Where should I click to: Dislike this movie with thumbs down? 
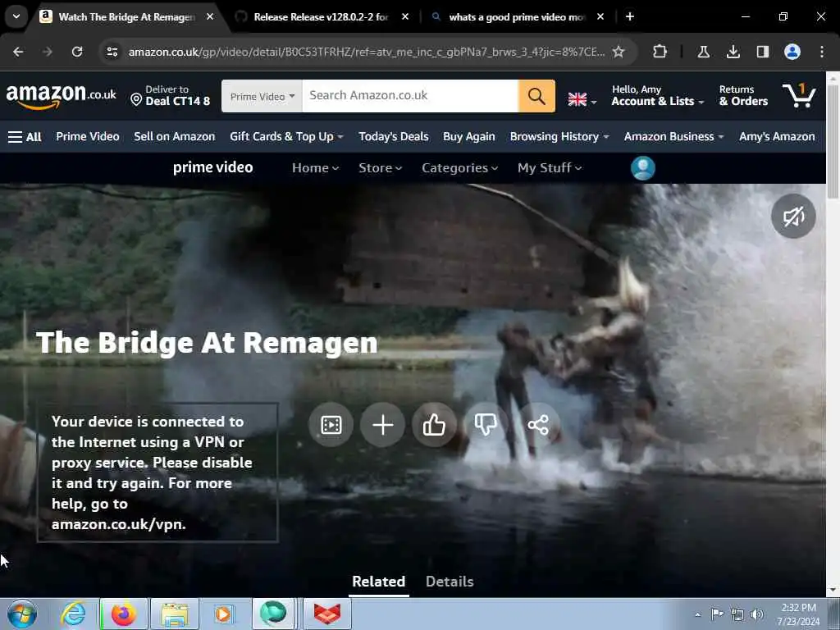point(486,425)
